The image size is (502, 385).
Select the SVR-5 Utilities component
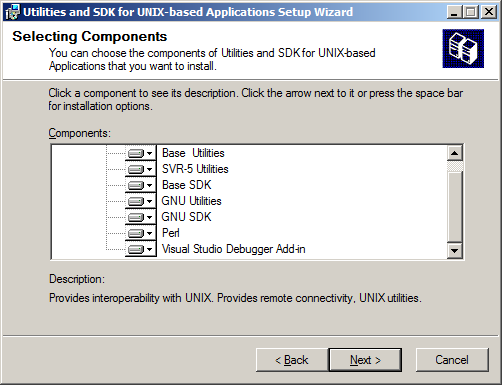click(x=195, y=169)
